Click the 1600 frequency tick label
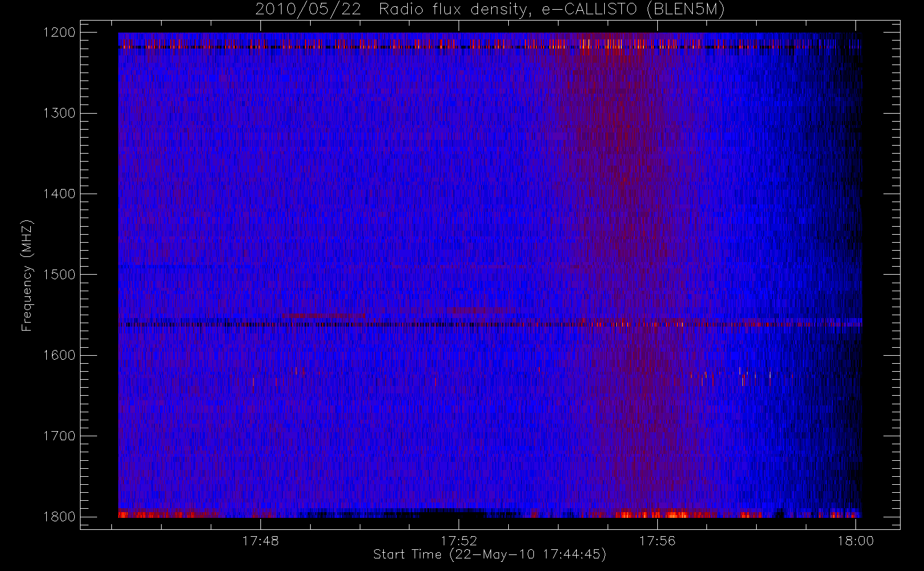This screenshot has height=571, width=924. (59, 355)
